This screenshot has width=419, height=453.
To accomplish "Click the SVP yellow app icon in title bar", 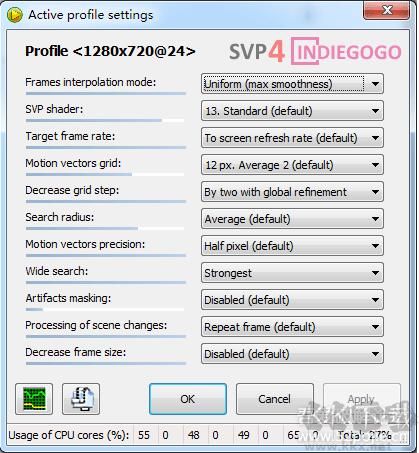I will 15,15.
